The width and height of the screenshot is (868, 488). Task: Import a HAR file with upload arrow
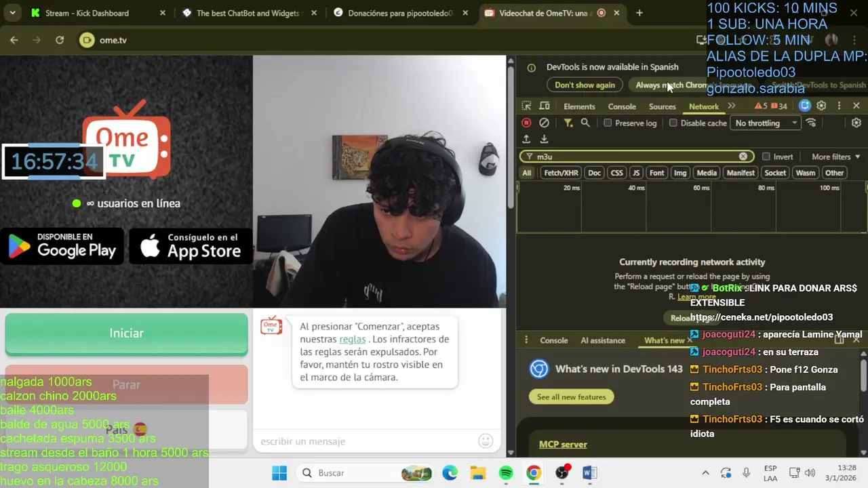[526, 139]
